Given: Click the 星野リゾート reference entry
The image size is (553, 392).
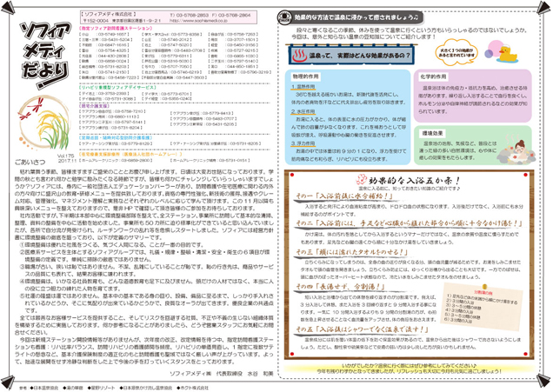Looking at the screenshot, I should click(x=101, y=388).
